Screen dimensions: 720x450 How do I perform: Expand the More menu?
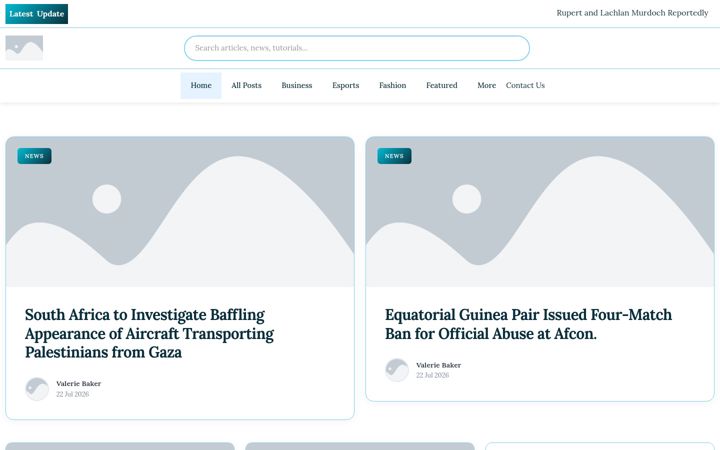pyautogui.click(x=487, y=85)
